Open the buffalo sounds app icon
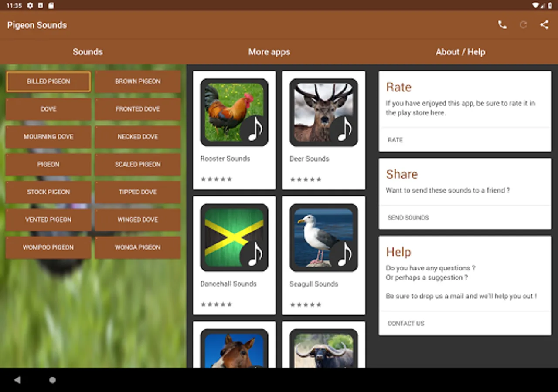This screenshot has width=558, height=392. click(323, 348)
